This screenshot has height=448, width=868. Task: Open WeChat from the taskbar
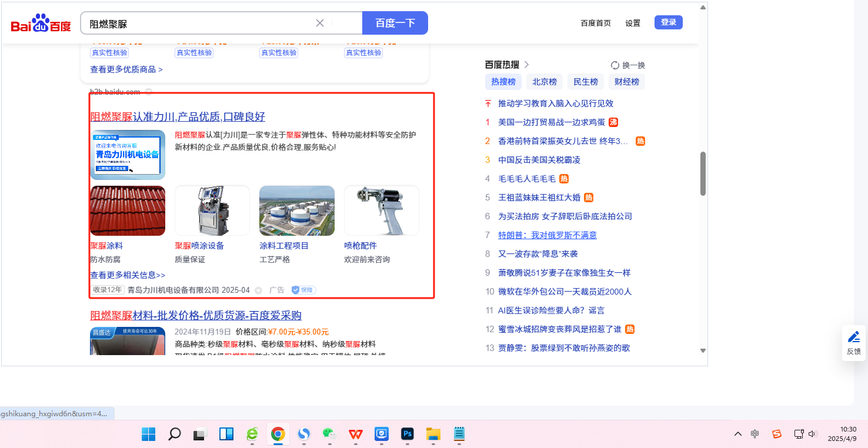329,434
